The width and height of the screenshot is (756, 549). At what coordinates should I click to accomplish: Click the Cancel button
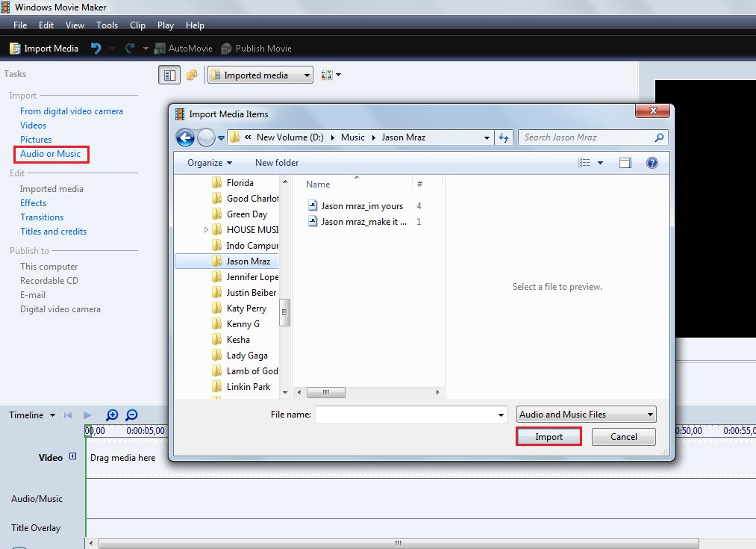(x=623, y=437)
